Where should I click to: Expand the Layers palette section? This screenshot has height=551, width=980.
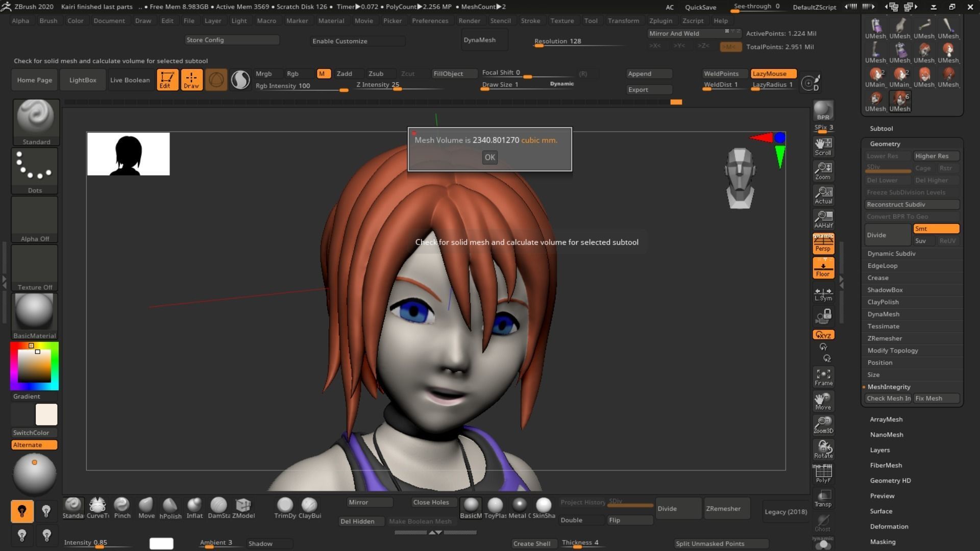coord(879,450)
